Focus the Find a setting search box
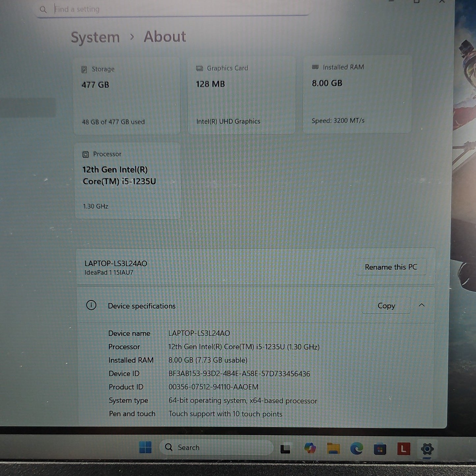The height and width of the screenshot is (476, 476). [173, 9]
